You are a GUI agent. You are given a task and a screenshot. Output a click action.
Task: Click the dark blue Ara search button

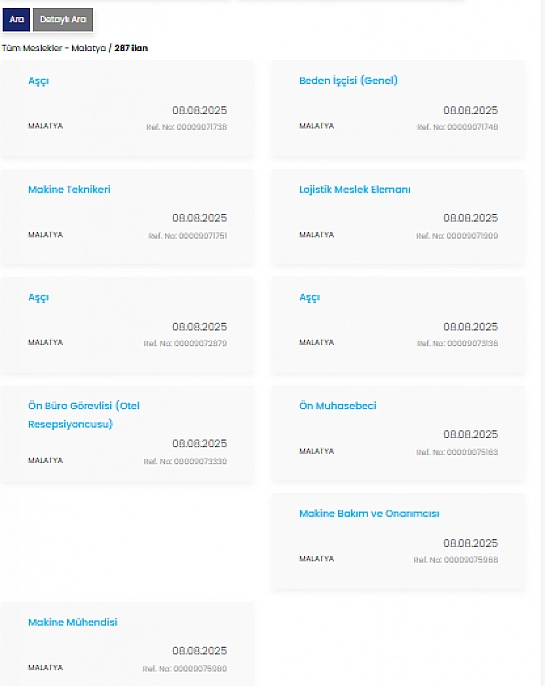pyautogui.click(x=16, y=20)
